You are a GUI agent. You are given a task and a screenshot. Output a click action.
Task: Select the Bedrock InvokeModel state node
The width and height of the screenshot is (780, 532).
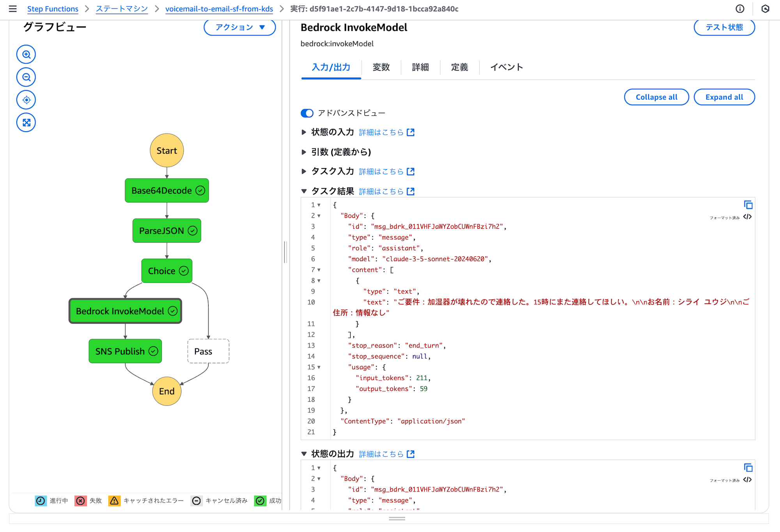125,311
